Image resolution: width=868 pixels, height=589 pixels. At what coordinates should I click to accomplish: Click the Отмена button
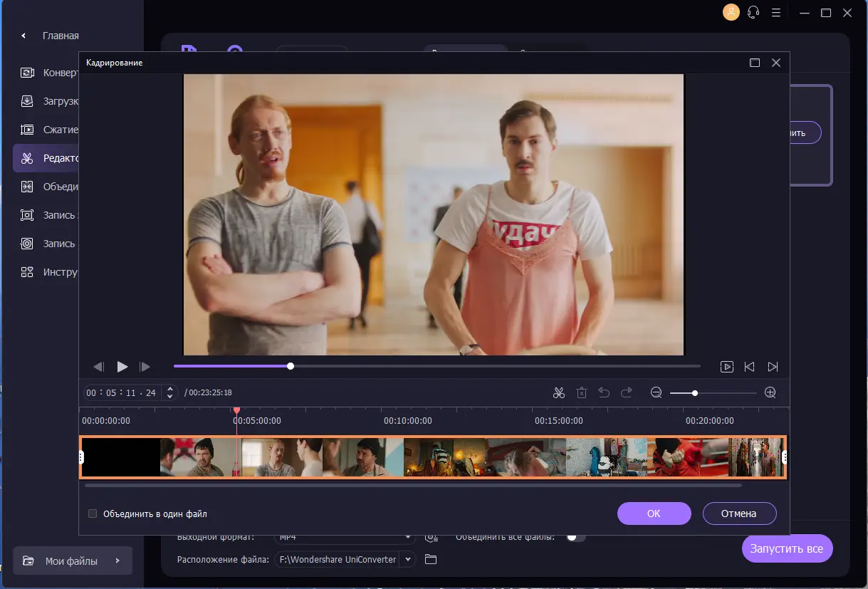739,514
